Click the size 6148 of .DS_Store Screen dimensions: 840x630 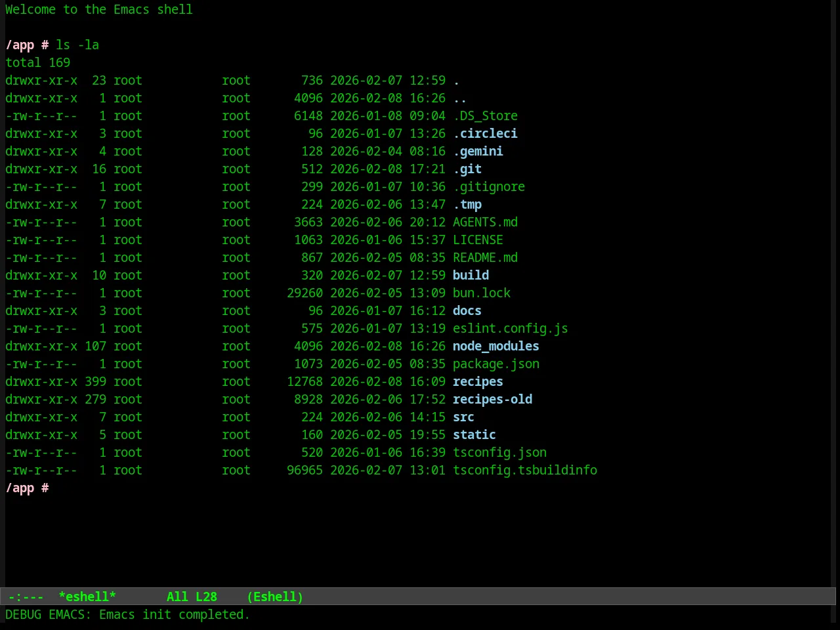308,115
